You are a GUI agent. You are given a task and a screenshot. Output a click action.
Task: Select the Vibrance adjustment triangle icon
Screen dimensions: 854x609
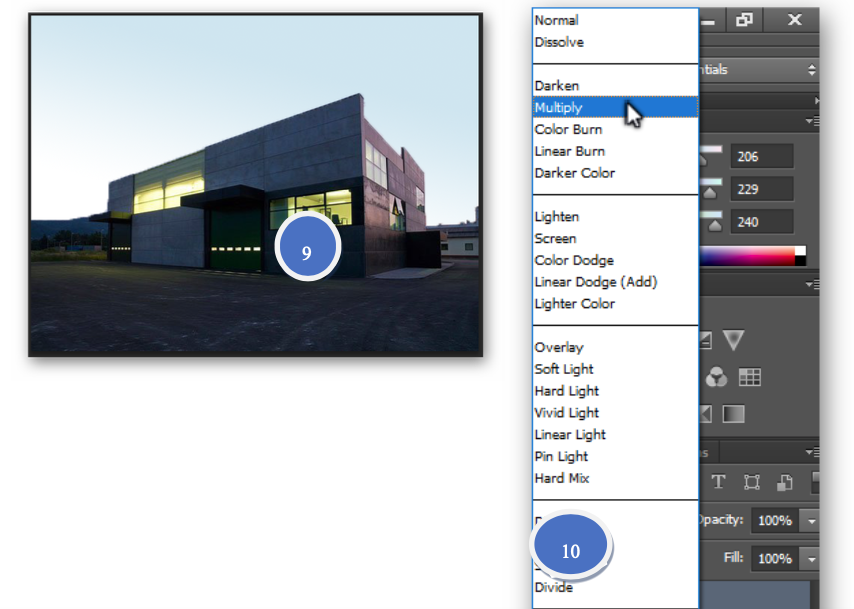coord(733,341)
